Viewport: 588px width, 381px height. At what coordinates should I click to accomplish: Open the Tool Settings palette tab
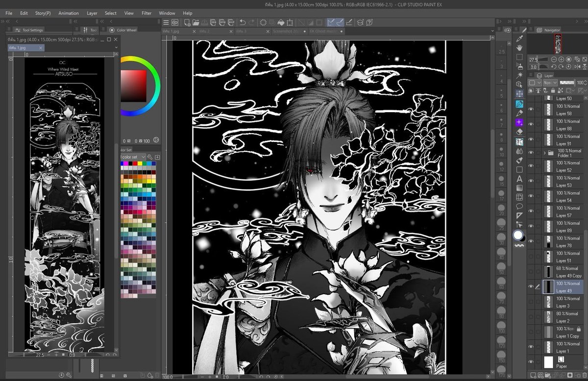(x=30, y=30)
